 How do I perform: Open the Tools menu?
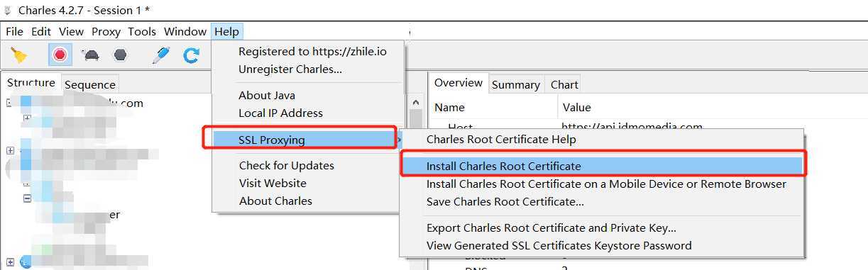pyautogui.click(x=142, y=31)
